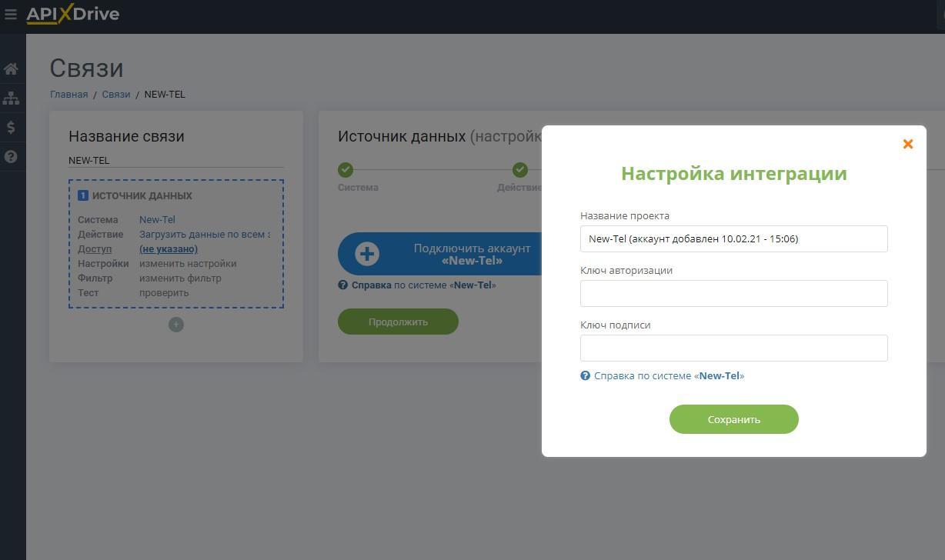The image size is (945, 560).
Task: Click the plus icon under data source block
Action: tap(176, 325)
